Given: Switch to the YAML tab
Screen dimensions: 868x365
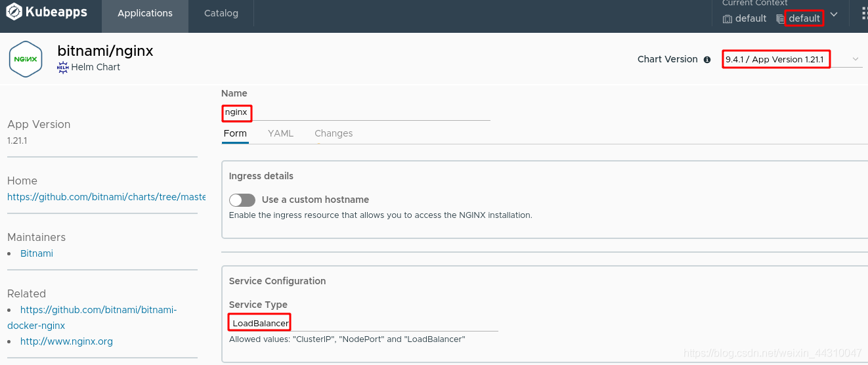Looking at the screenshot, I should pyautogui.click(x=280, y=133).
